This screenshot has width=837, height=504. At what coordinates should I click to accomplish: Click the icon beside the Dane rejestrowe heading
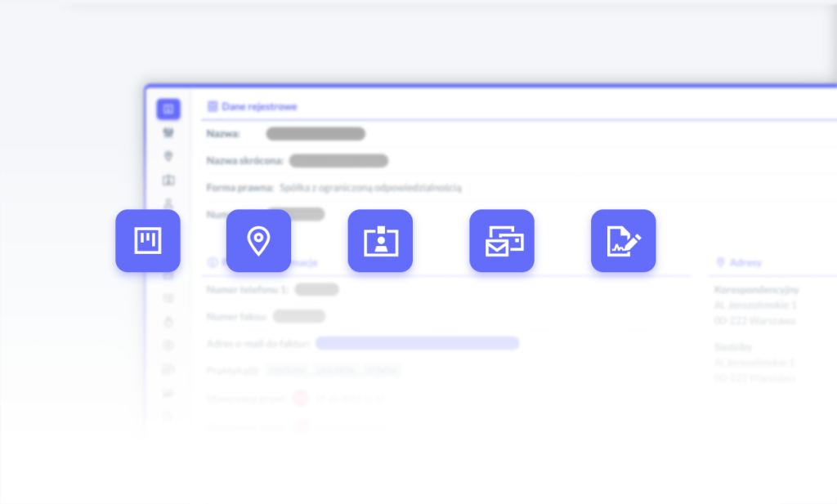click(x=213, y=106)
